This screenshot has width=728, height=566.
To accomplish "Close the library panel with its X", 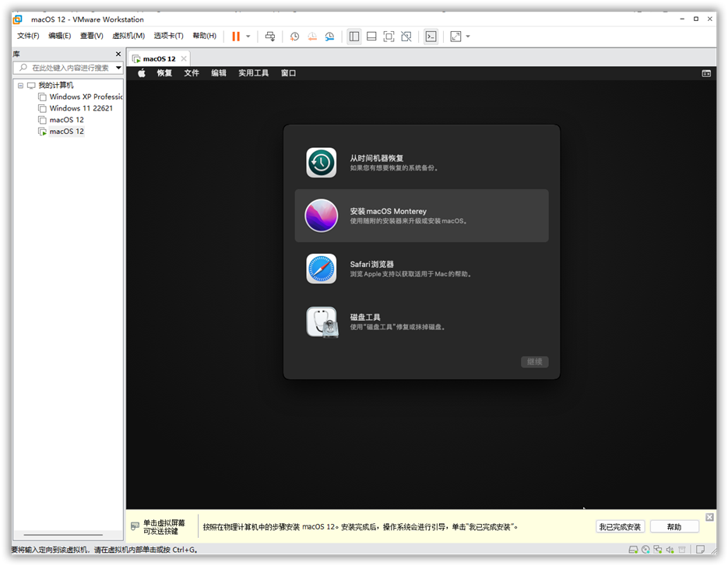I will 118,54.
